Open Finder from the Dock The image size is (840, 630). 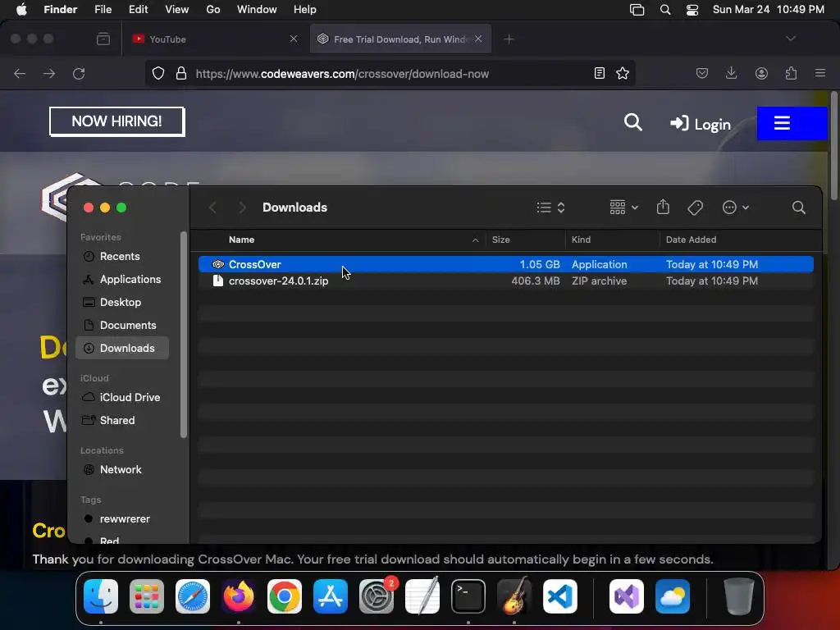(101, 596)
